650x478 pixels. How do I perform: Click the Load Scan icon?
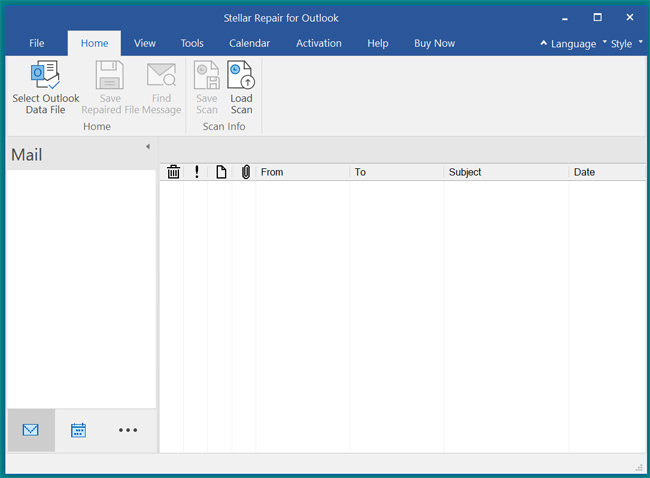(x=241, y=75)
